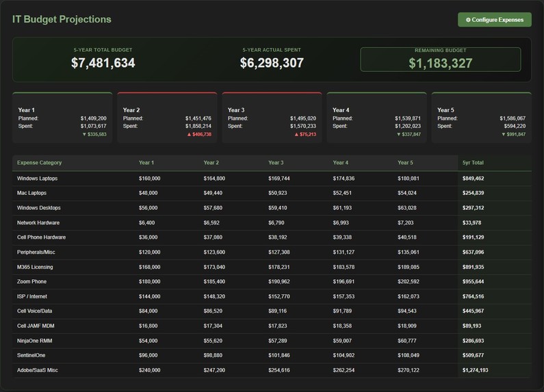The width and height of the screenshot is (544, 392).
Task: Click Cell JAMF MDM 5yr total $89,193
Action: [x=471, y=326]
